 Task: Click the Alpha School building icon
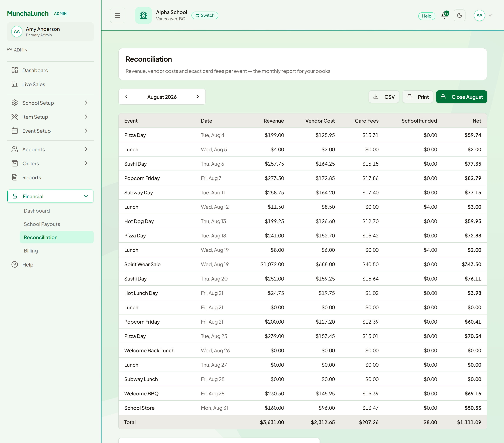143,15
